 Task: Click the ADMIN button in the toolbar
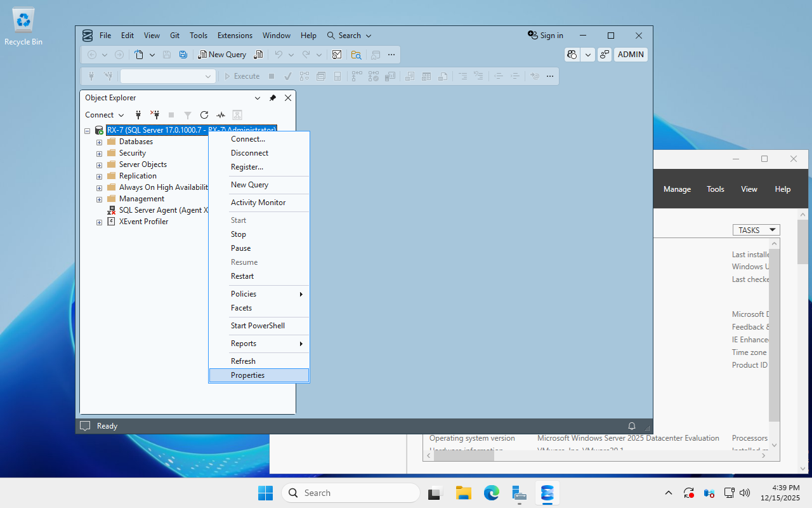(x=631, y=55)
